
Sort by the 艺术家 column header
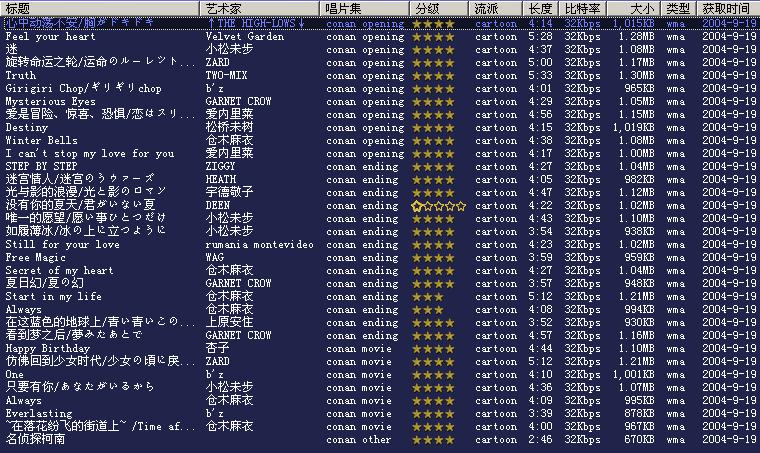(259, 8)
